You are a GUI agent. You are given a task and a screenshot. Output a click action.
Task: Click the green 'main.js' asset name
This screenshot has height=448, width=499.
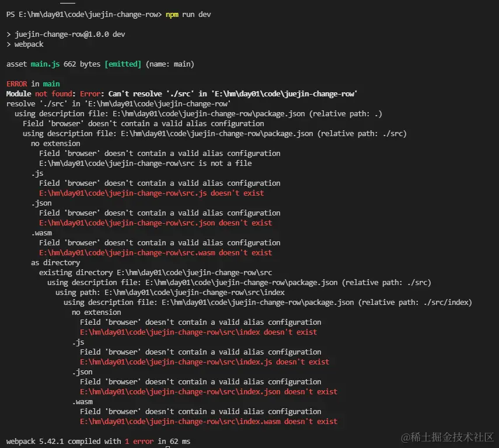tap(45, 64)
